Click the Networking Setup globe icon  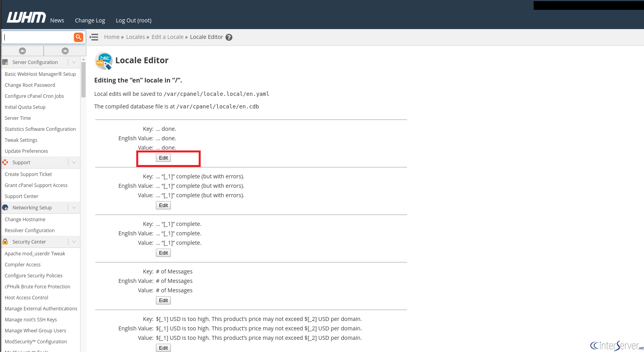5,207
